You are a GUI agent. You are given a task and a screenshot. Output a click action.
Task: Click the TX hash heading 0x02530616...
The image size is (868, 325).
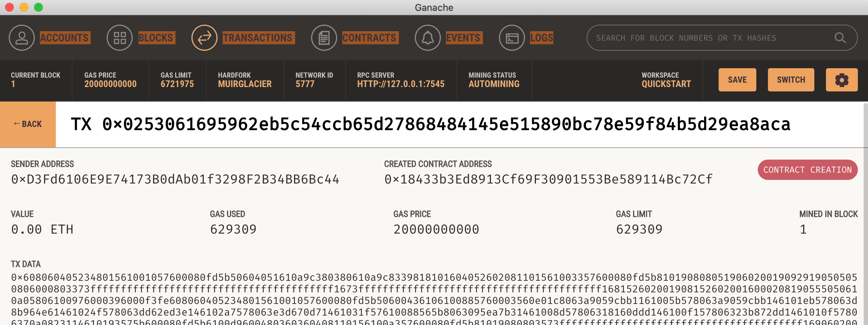point(431,124)
